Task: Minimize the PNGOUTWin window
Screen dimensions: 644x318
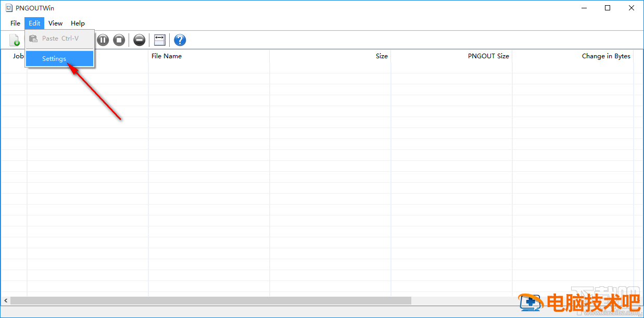Action: [584, 8]
